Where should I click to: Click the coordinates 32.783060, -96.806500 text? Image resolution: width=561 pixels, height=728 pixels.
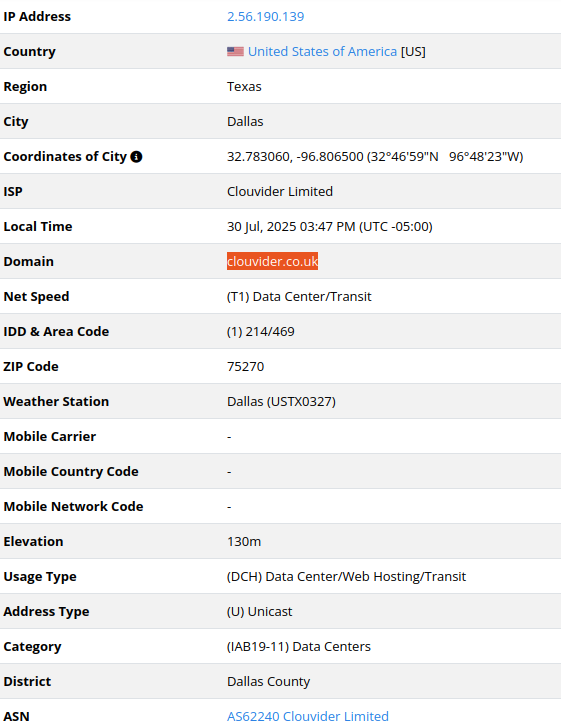pos(295,157)
